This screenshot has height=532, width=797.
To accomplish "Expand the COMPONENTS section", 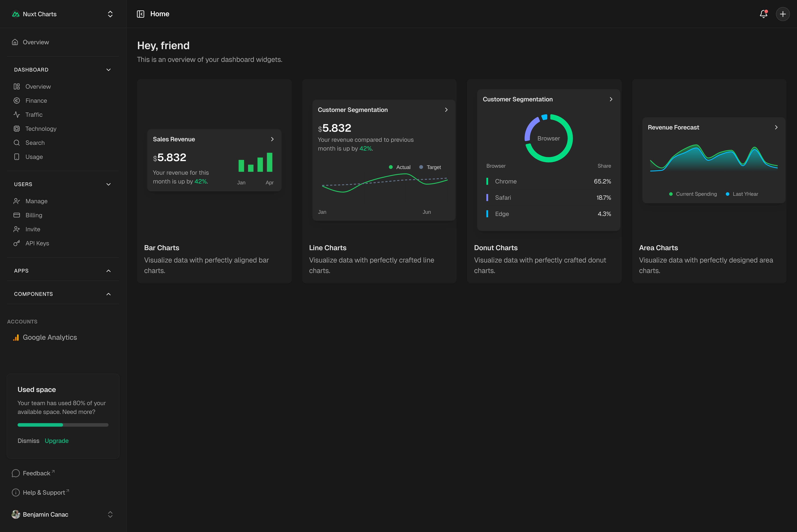I will pyautogui.click(x=108, y=294).
